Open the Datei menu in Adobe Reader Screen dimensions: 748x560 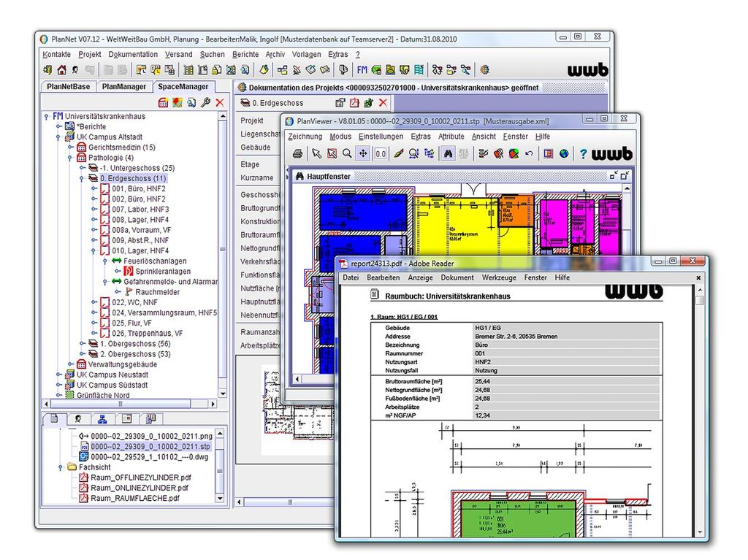(x=351, y=277)
